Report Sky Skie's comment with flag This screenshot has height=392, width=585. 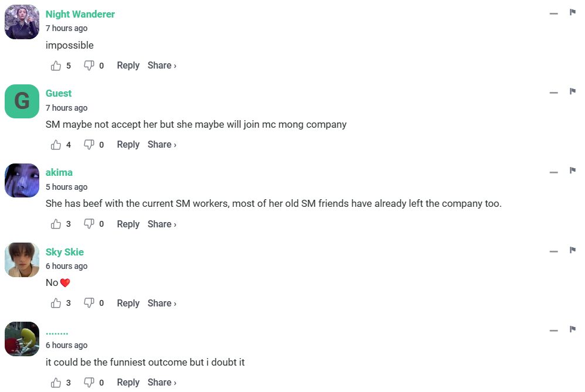coord(573,250)
